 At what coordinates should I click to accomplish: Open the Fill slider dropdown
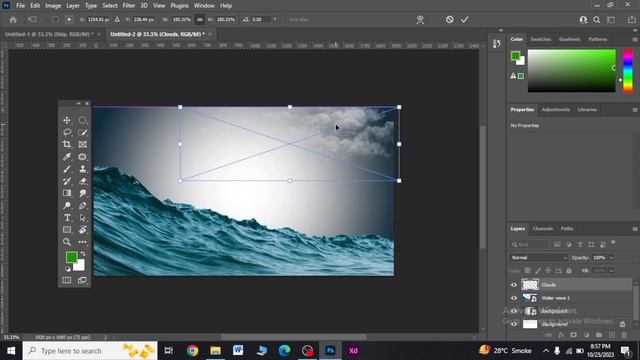(611, 271)
